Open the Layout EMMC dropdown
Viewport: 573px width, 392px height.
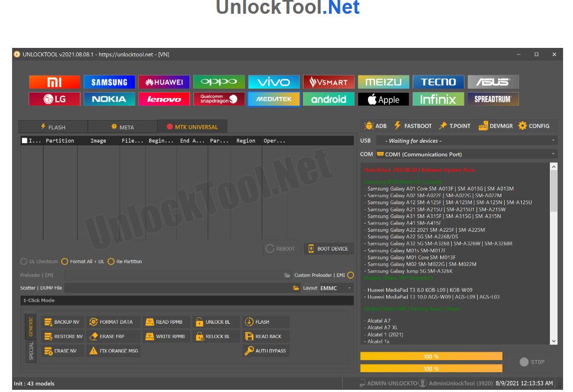336,288
